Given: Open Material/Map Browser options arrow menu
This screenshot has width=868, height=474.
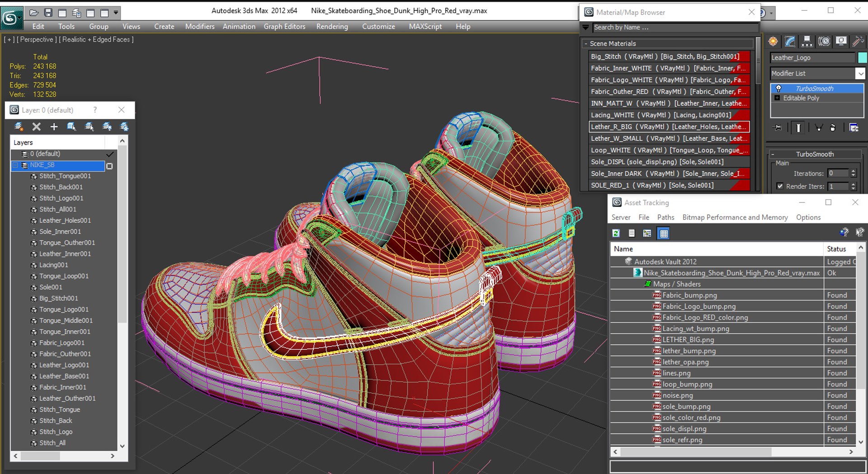Looking at the screenshot, I should (x=585, y=28).
